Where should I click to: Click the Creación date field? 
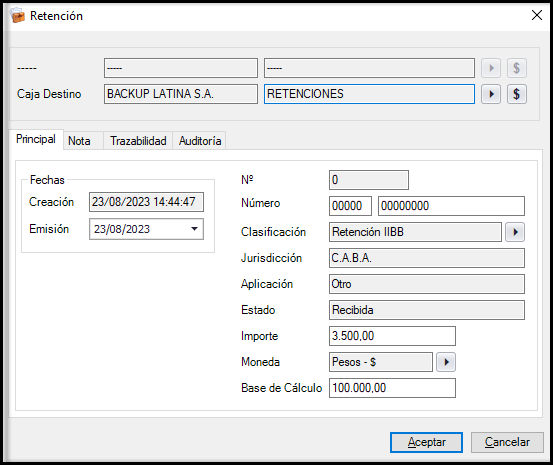(146, 202)
